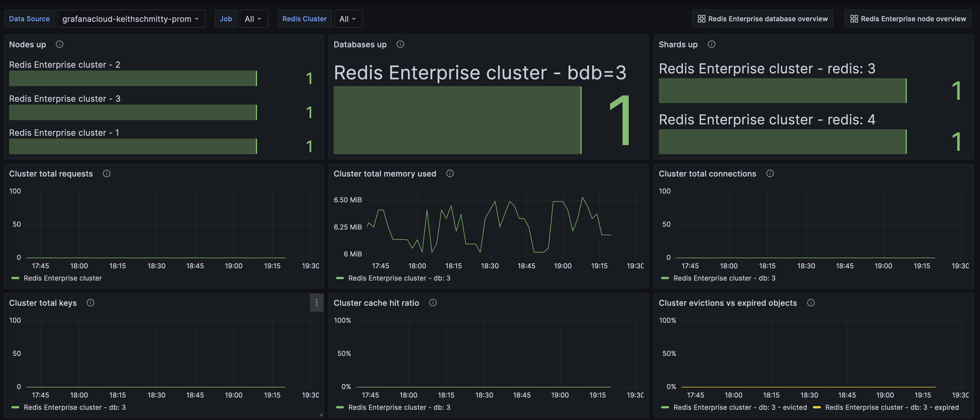Image resolution: width=980 pixels, height=420 pixels.
Task: Click the info icon on Cluster total memory used
Action: [x=450, y=174]
